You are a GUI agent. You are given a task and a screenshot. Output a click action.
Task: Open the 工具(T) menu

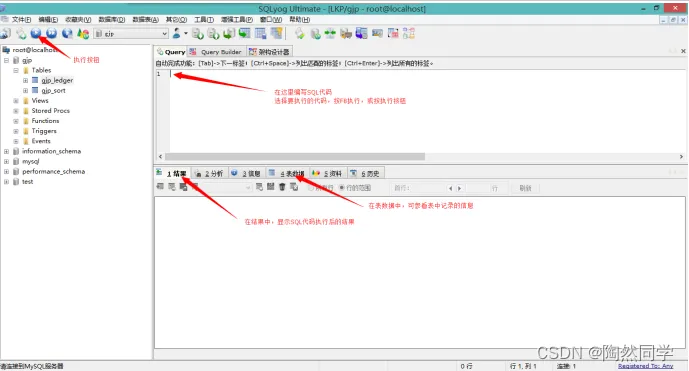204,19
